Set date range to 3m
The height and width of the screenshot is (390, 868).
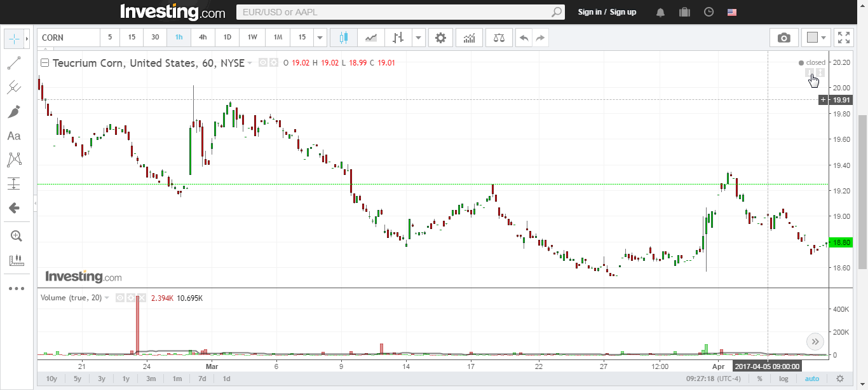[x=151, y=379]
